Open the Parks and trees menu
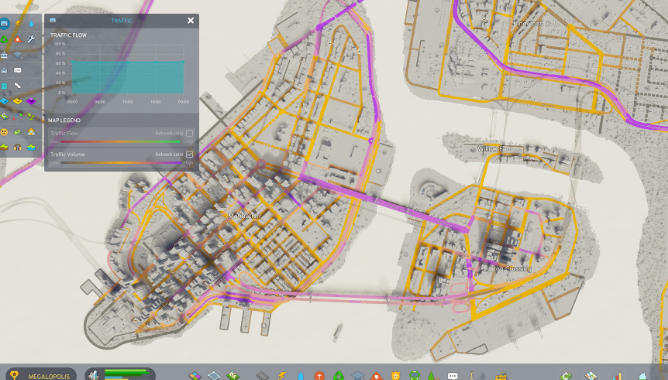The image size is (668, 380). 432,376
